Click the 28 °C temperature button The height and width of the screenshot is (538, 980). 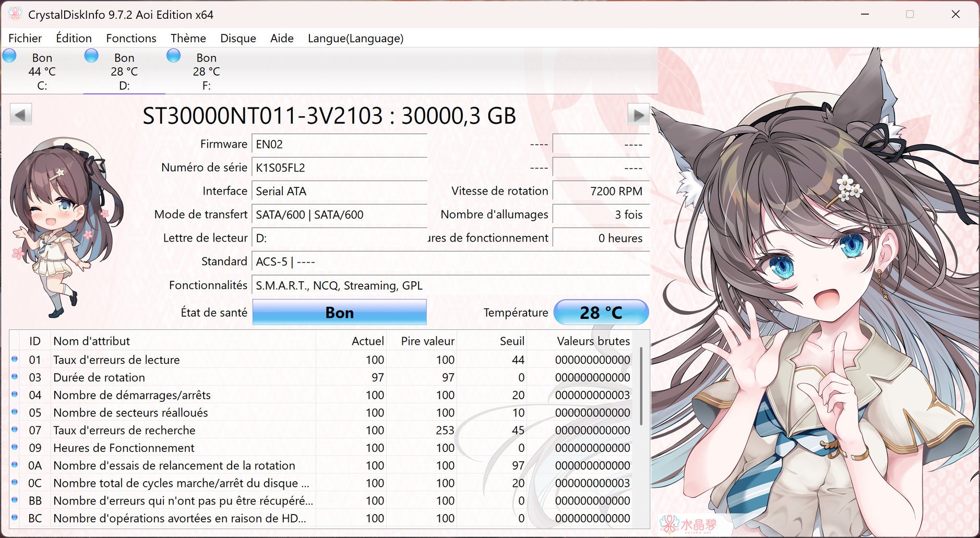point(601,312)
